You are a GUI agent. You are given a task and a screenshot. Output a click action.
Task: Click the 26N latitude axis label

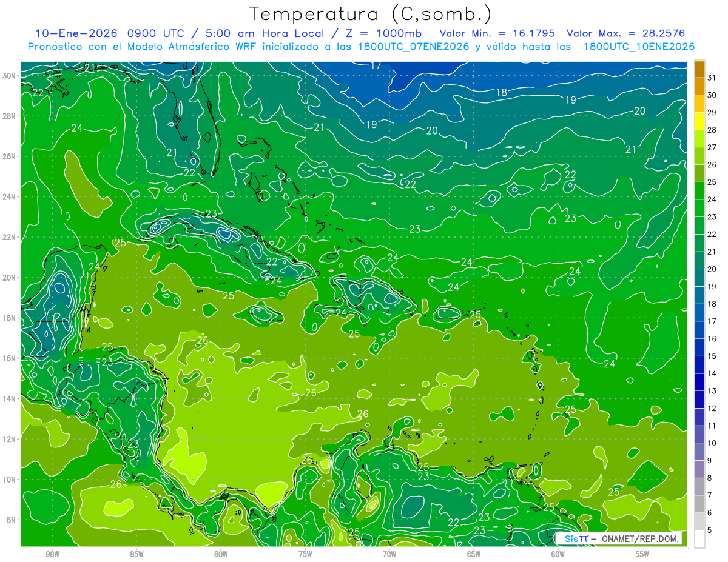pos(10,156)
